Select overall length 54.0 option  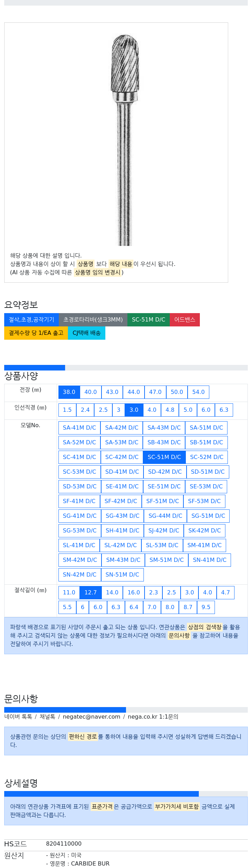198,392
